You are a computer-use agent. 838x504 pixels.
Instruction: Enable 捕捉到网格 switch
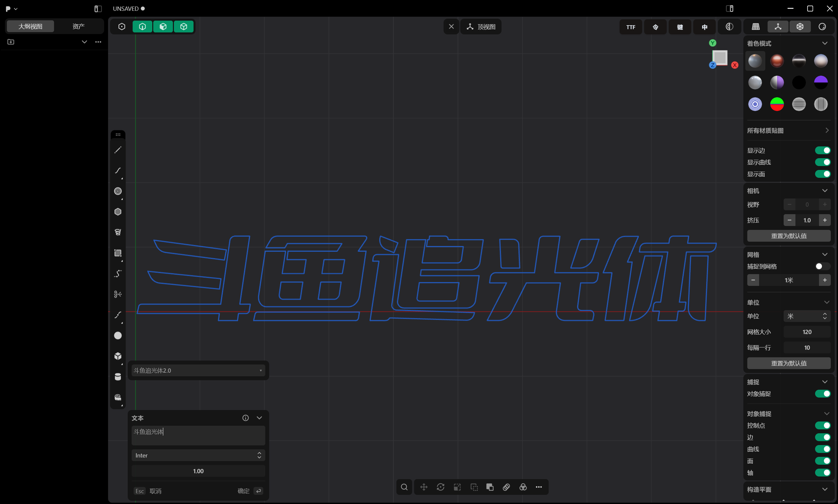(x=822, y=266)
